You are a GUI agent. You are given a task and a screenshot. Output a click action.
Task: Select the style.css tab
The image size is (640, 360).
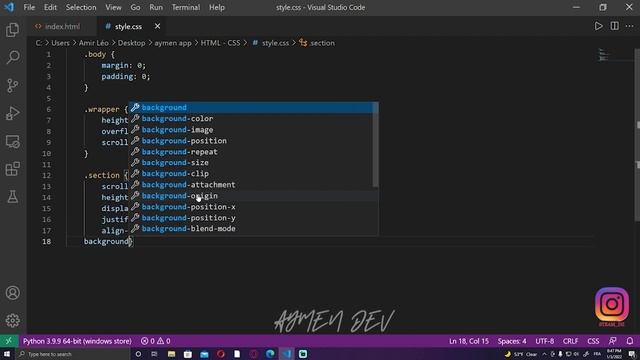[x=128, y=27]
